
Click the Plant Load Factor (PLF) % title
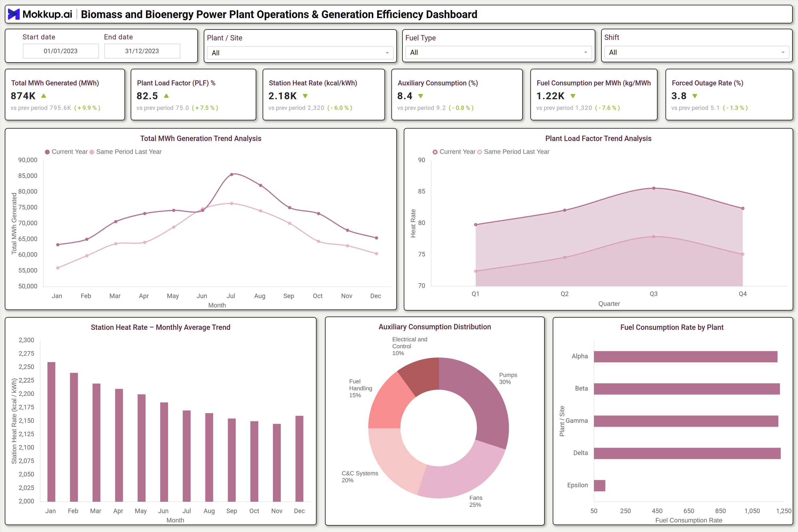point(176,83)
